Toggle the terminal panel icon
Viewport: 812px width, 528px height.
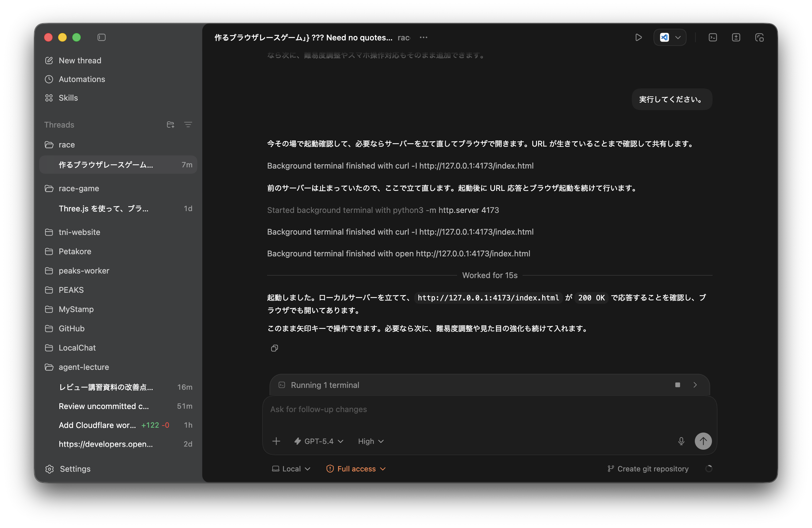coord(713,37)
